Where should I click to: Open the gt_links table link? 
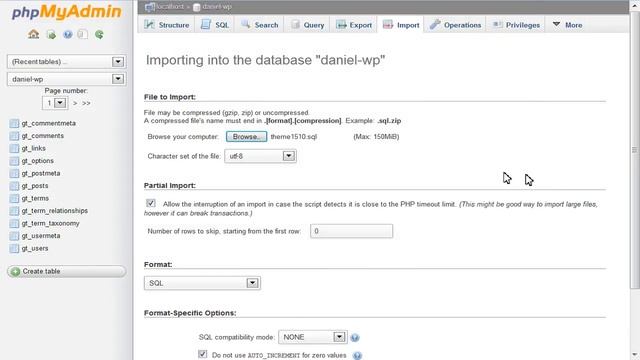pyautogui.click(x=33, y=148)
